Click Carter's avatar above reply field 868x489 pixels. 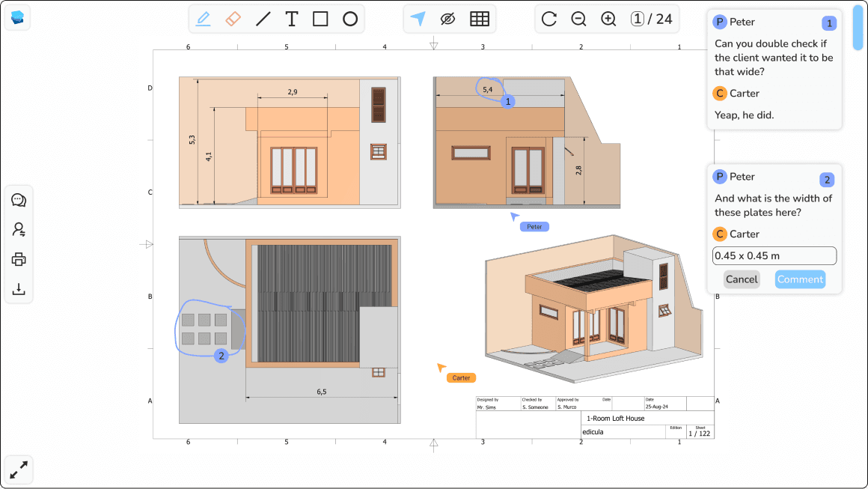[719, 234]
